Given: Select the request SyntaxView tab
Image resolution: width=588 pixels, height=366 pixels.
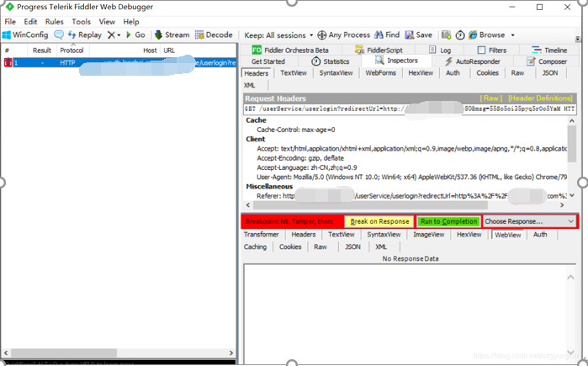Looking at the screenshot, I should click(x=336, y=73).
